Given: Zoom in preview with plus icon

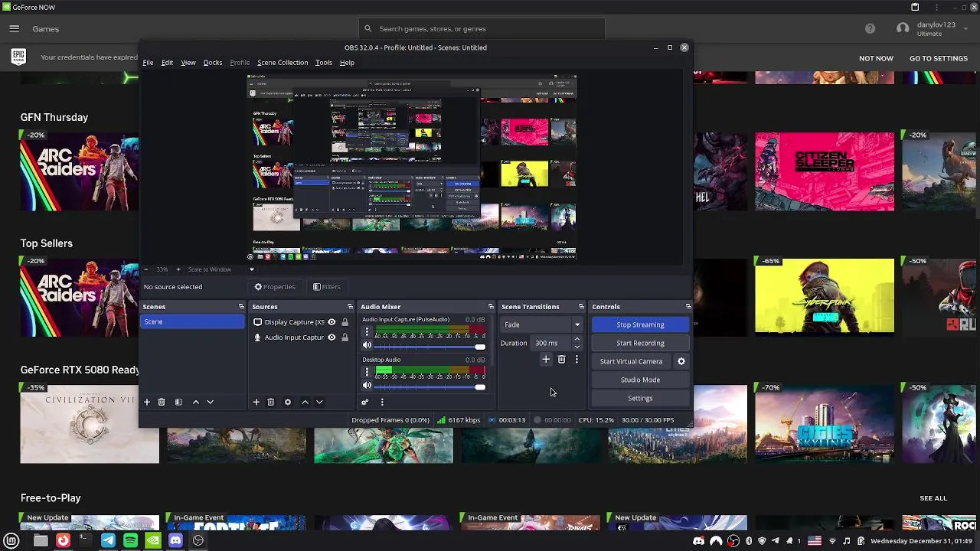Looking at the screenshot, I should click(178, 269).
